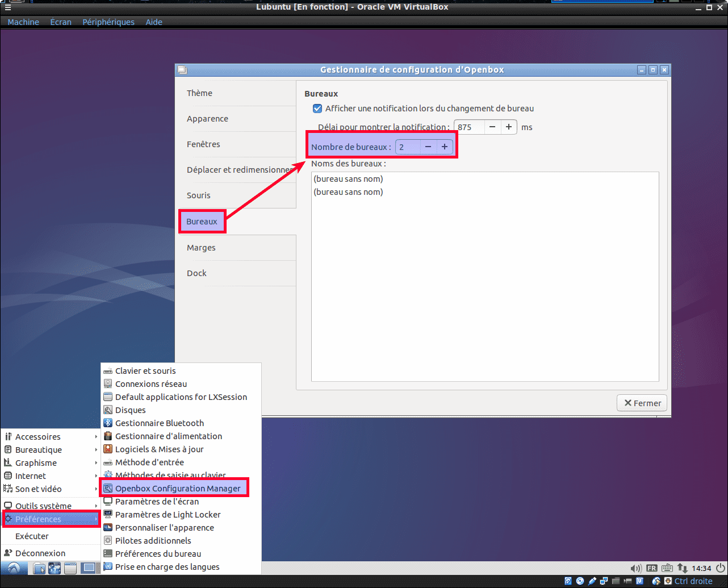Open Gestionnaire Bluetooth menu entry
728x588 pixels.
coord(181,423)
